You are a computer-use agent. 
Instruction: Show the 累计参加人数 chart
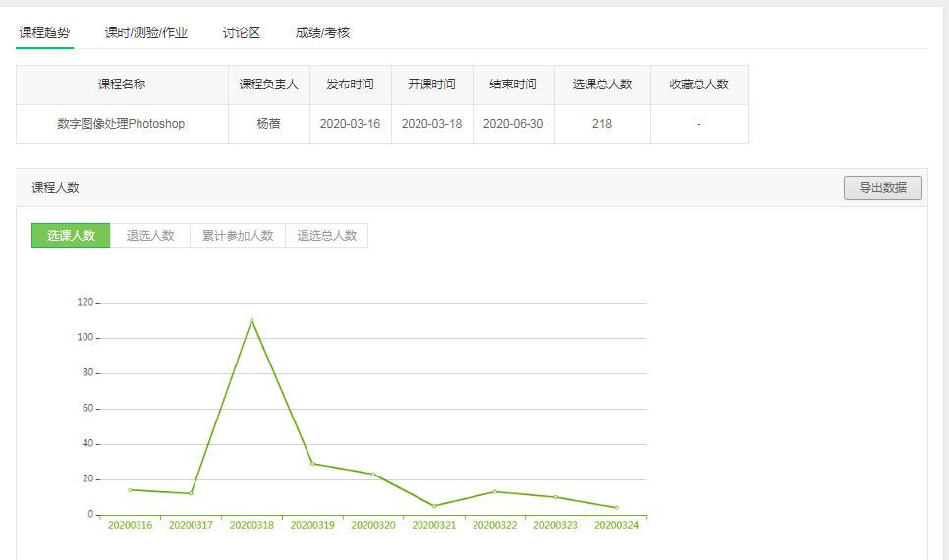[x=238, y=236]
